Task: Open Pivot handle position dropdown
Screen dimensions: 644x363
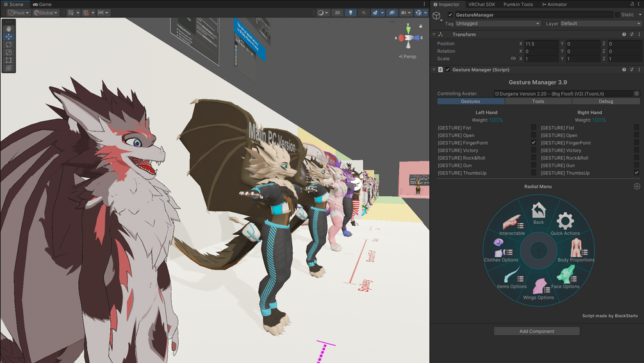Action: point(19,13)
